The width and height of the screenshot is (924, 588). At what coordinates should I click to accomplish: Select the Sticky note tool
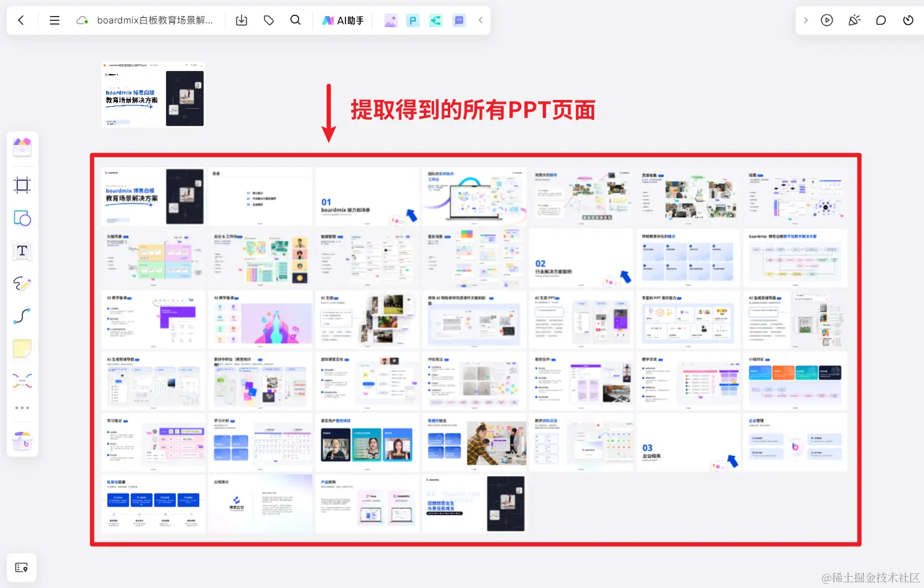point(22,348)
